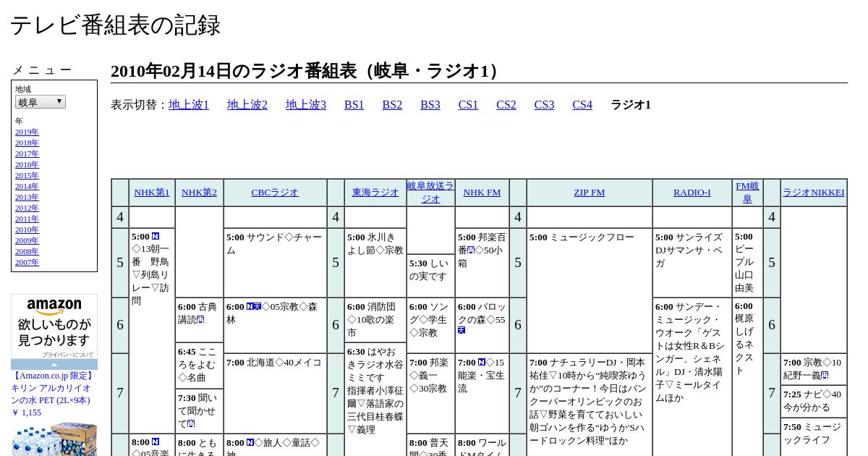Click the 再 icon in NHK FM 5:00 邦楽百番
Screen dimensions: 868x456
pos(470,250)
